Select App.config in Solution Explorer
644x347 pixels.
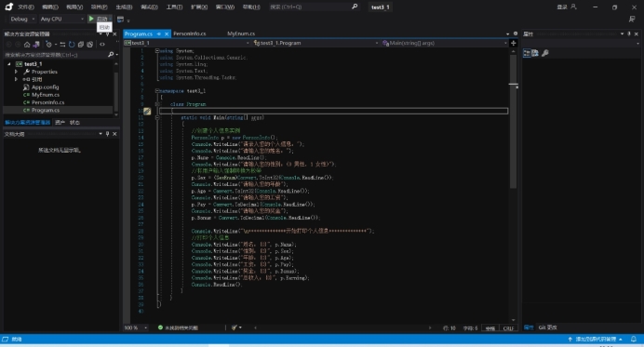tap(45, 87)
